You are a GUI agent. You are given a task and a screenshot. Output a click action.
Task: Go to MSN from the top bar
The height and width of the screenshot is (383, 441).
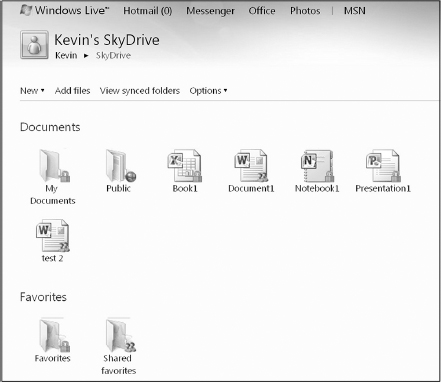point(355,11)
